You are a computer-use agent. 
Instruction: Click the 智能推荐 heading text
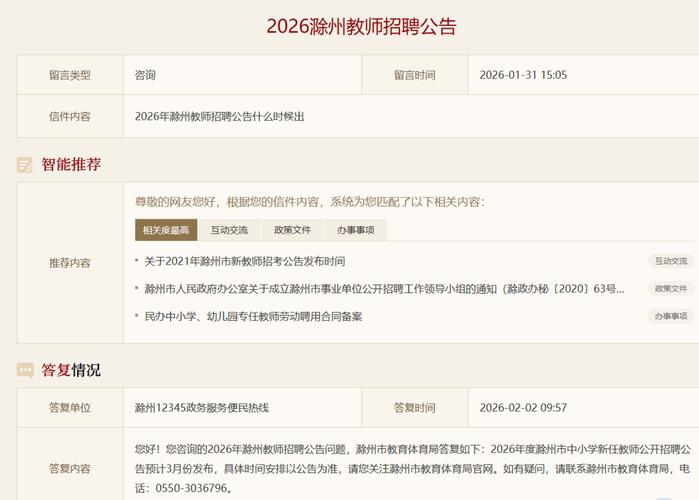pyautogui.click(x=71, y=164)
